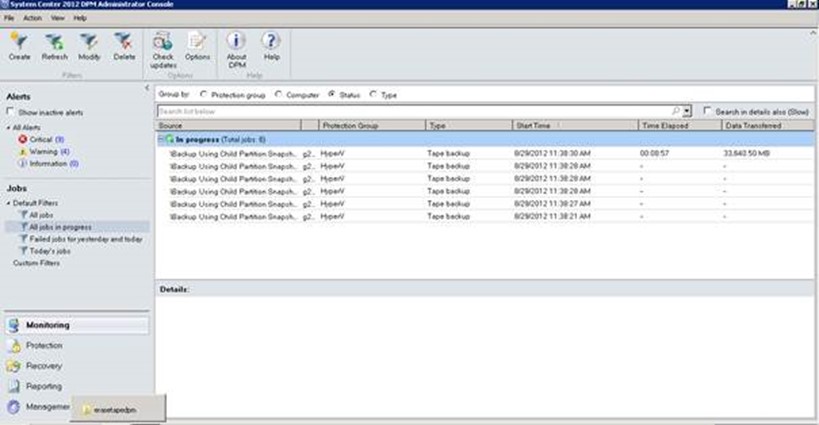This screenshot has width=819, height=425.
Task: Collapse the left navigation pane arrow
Action: [147, 88]
